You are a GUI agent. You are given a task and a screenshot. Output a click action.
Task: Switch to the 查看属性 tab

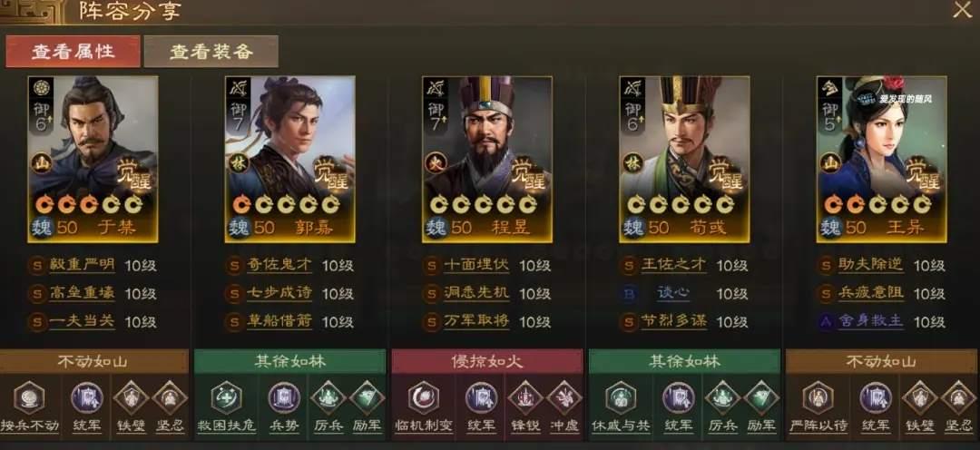[73, 51]
